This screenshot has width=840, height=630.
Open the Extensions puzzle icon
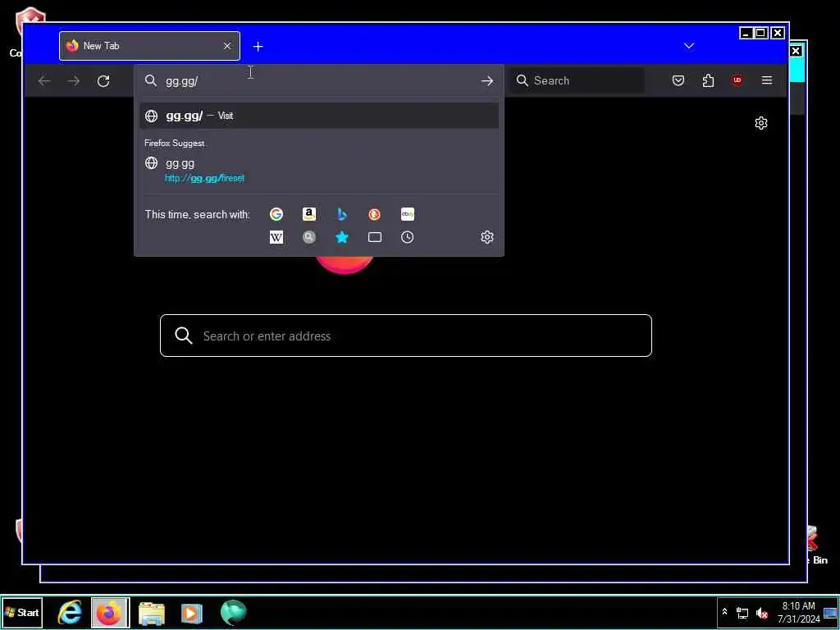pos(708,80)
